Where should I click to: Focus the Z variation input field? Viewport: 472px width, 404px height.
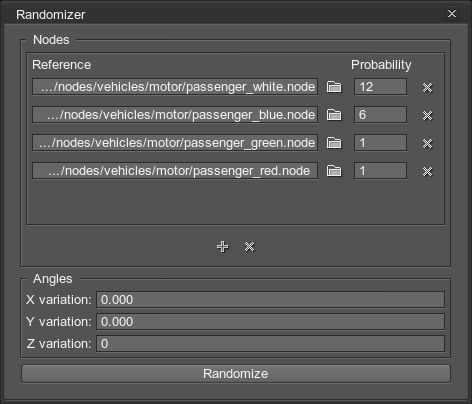[x=270, y=343]
